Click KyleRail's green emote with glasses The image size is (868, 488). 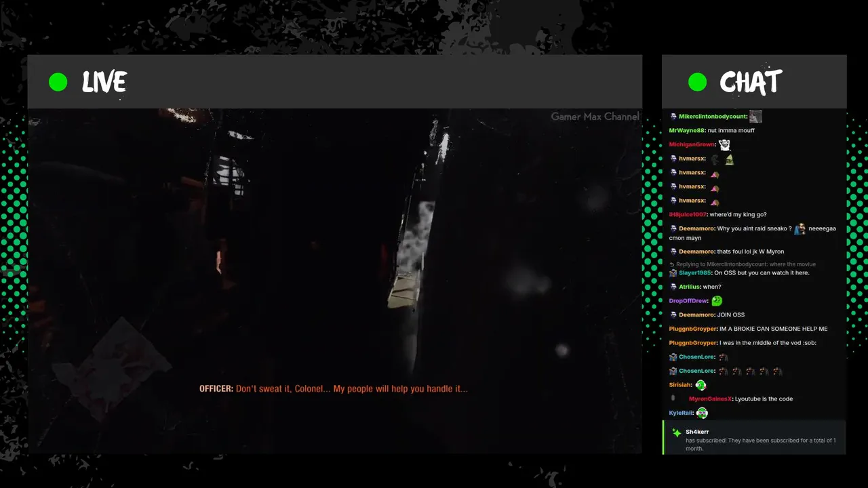coord(702,413)
